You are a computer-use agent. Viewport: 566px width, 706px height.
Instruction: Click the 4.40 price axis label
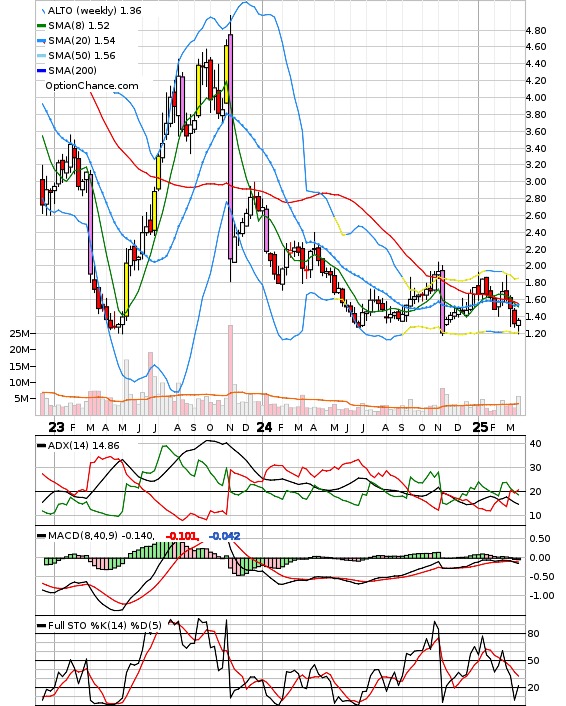tap(536, 63)
